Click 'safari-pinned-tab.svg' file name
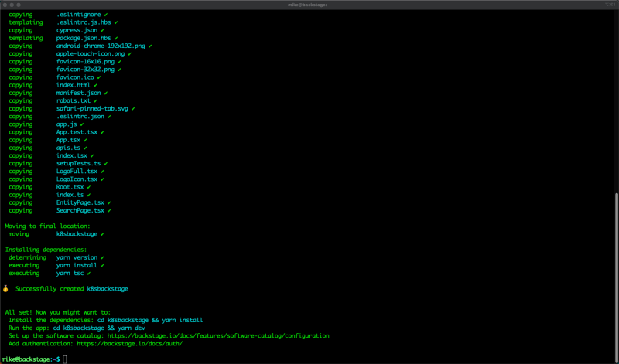The image size is (619, 364). [92, 109]
